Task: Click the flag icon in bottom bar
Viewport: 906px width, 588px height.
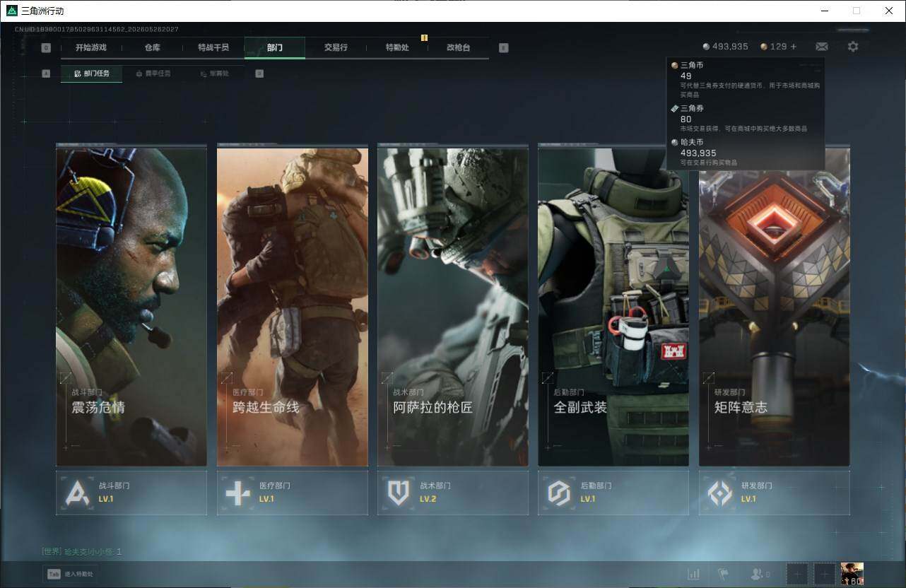Action: coord(723,575)
